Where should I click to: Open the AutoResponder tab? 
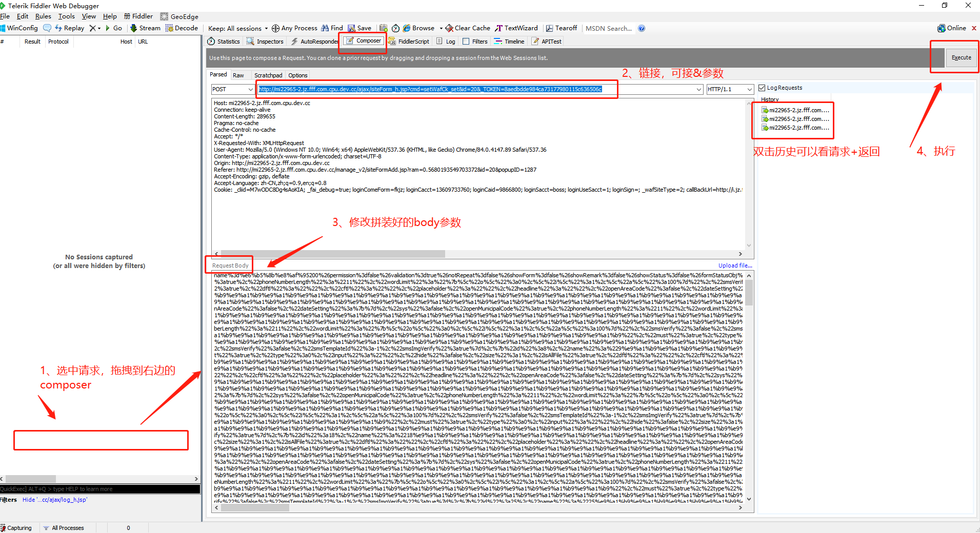click(314, 42)
